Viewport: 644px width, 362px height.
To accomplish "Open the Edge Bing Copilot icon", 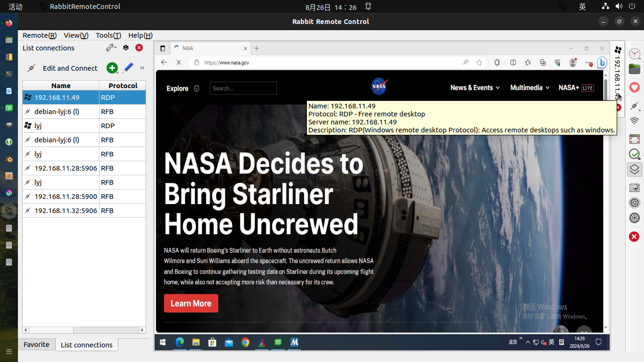I will click(602, 62).
